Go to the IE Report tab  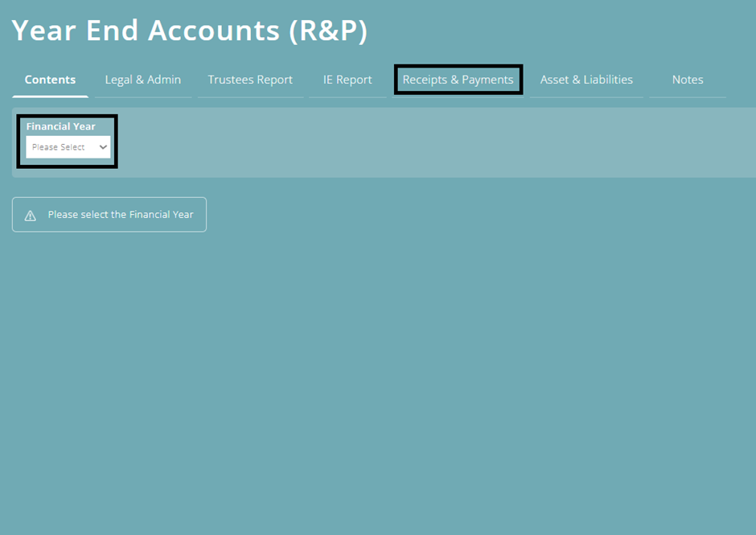[347, 79]
